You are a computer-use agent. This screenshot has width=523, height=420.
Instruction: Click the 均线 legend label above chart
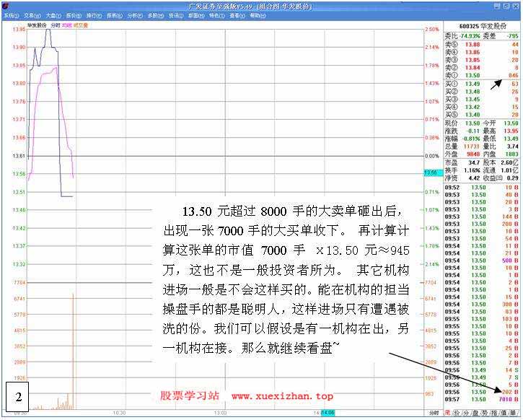pyautogui.click(x=66, y=25)
